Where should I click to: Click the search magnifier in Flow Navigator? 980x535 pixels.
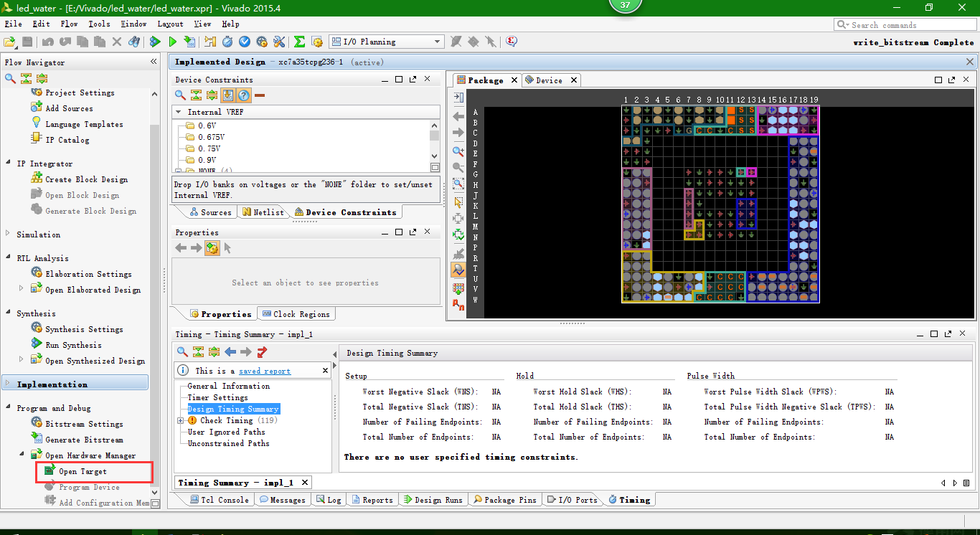(10, 78)
